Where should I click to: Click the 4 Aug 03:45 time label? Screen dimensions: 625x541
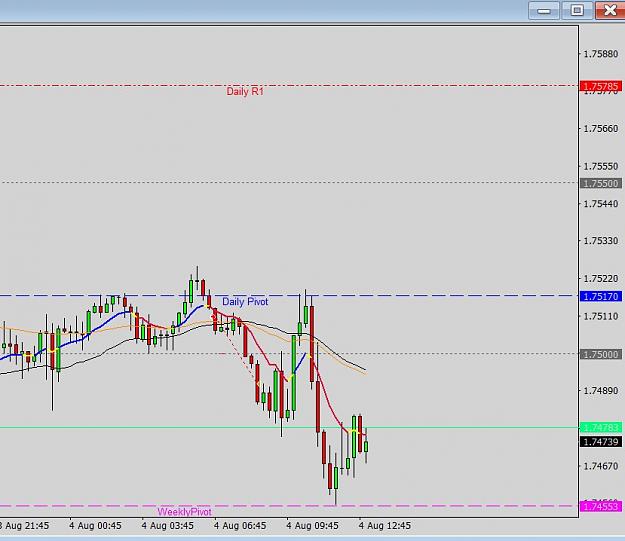click(x=168, y=526)
